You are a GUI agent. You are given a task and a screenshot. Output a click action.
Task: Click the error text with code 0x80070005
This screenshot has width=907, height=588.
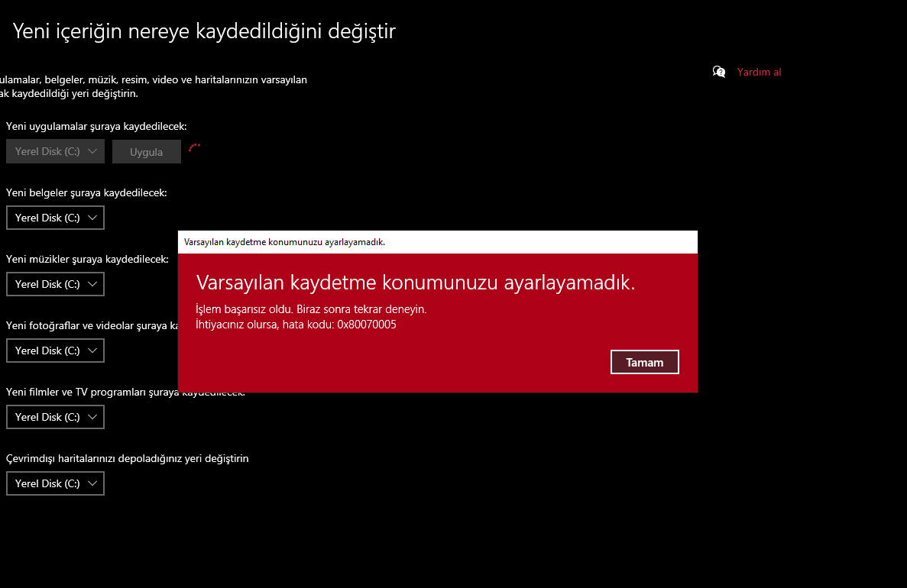click(296, 325)
